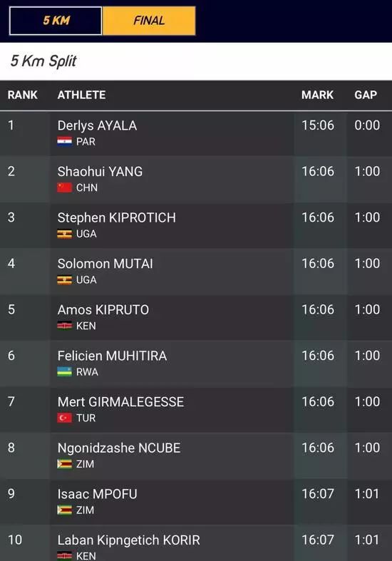Open athlete Derlys AYALA's name

(x=97, y=125)
